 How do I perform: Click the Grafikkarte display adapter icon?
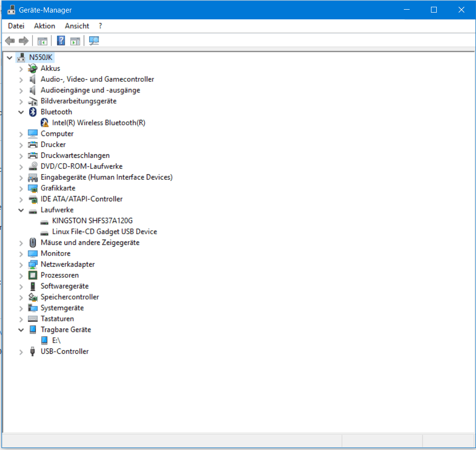point(33,188)
